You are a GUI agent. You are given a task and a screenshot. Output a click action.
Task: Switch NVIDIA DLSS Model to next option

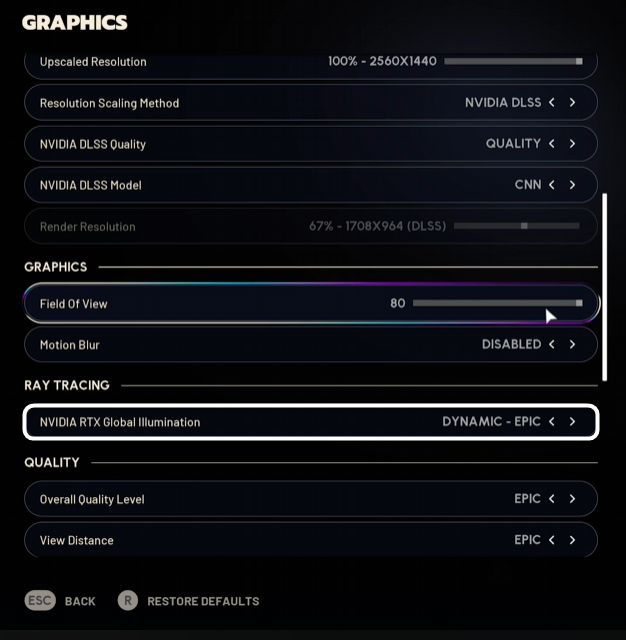(x=572, y=185)
